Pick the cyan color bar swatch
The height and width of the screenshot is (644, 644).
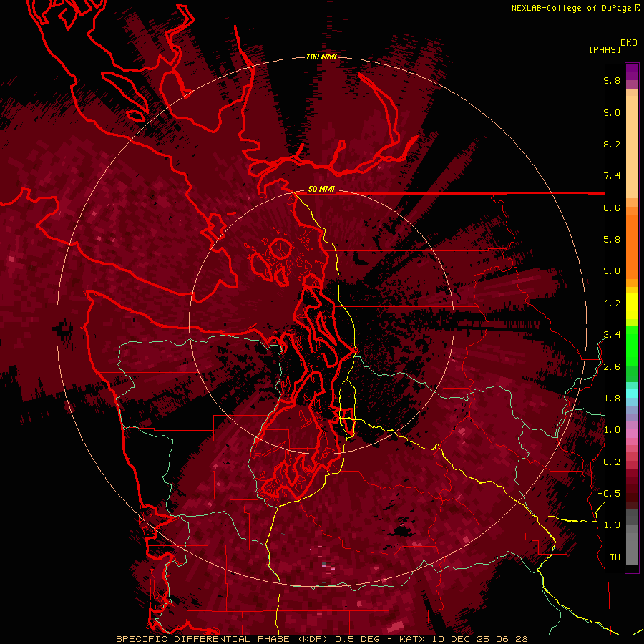[632, 393]
